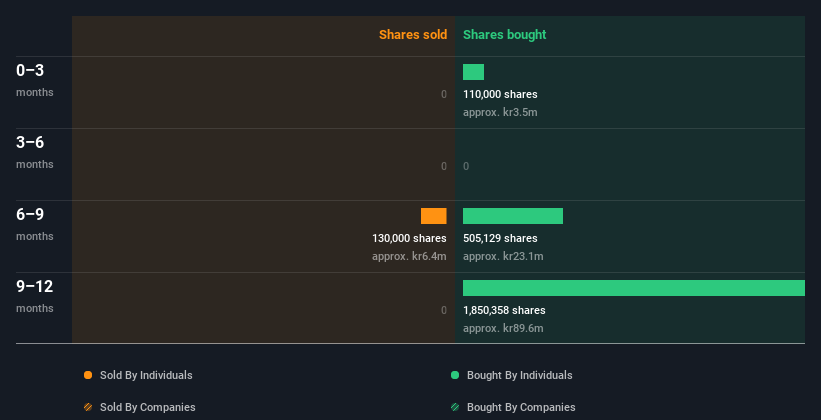Select the Bought By Companies legend label

521,407
